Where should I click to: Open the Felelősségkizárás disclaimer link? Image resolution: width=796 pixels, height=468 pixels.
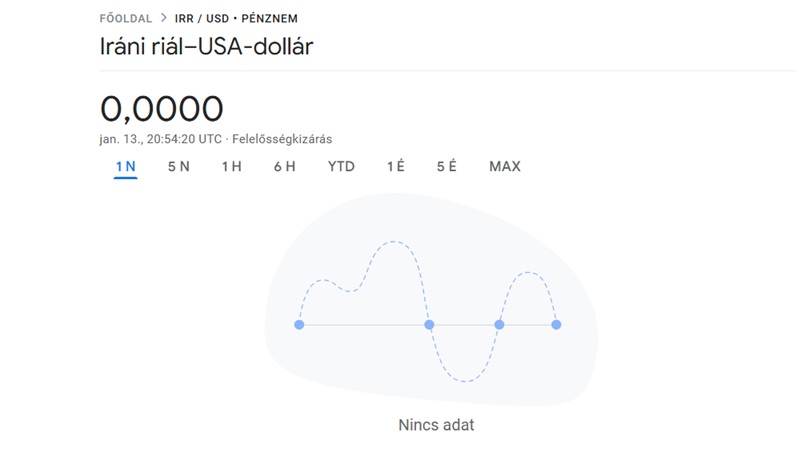282,138
